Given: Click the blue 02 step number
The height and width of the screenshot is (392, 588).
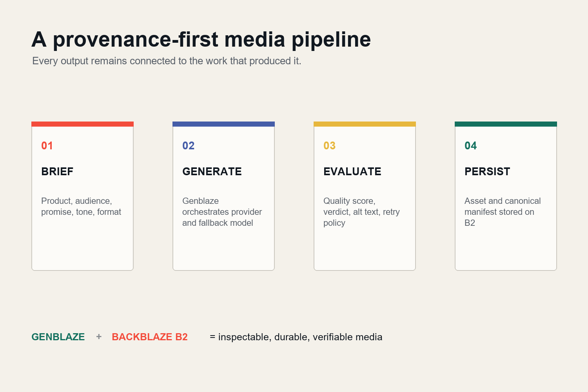Looking at the screenshot, I should click(x=189, y=146).
